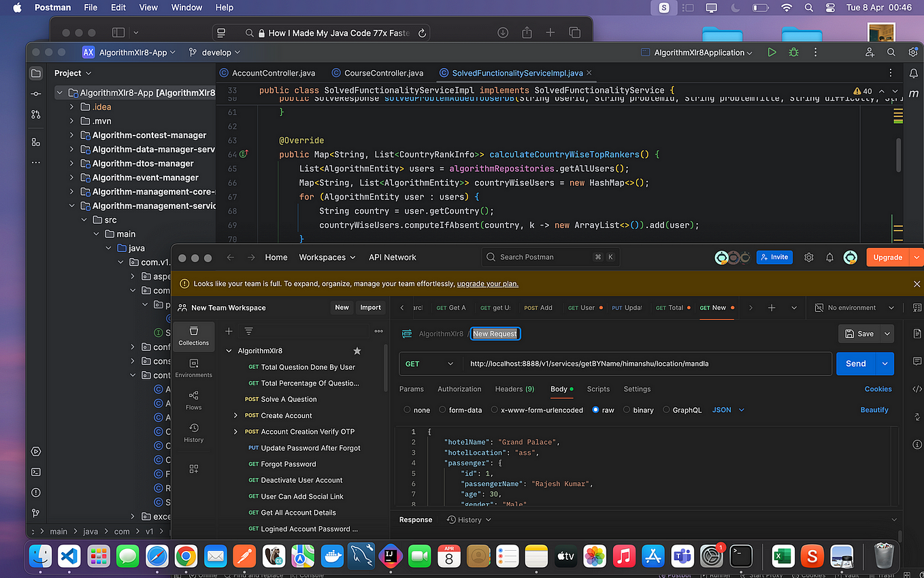Follow the upgrade your plan link
Viewport: 924px width, 578px height.
point(488,283)
